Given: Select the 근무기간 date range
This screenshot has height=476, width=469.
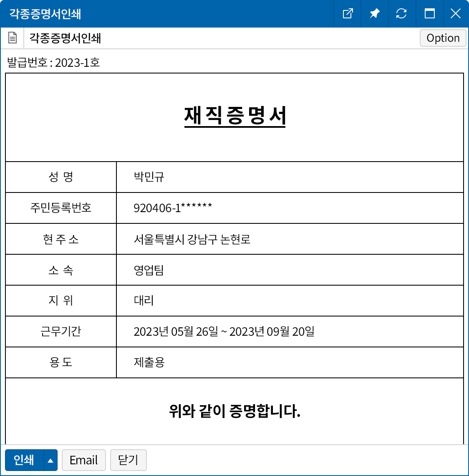Looking at the screenshot, I should coord(224,332).
